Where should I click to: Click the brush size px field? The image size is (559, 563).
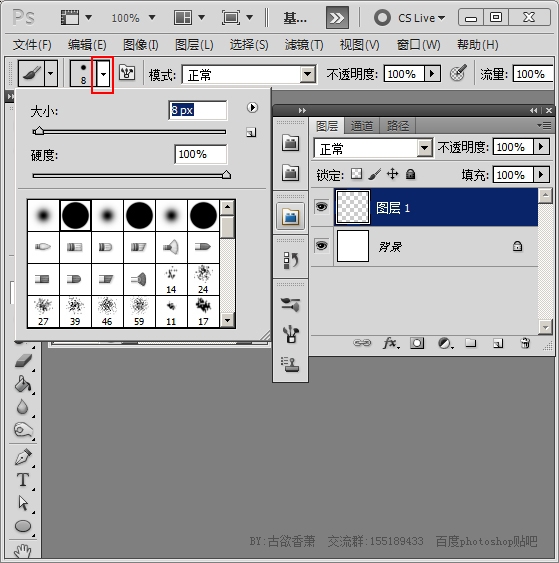point(197,110)
